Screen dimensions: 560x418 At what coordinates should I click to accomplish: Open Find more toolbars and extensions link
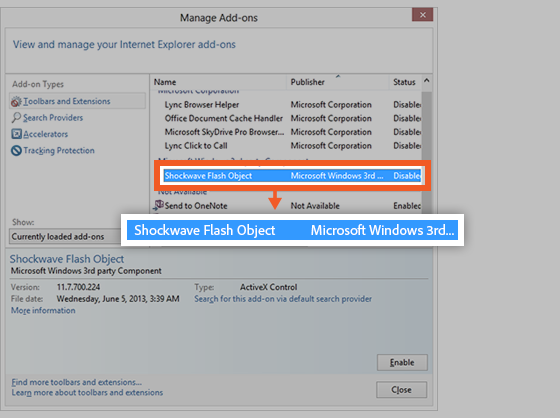76,382
